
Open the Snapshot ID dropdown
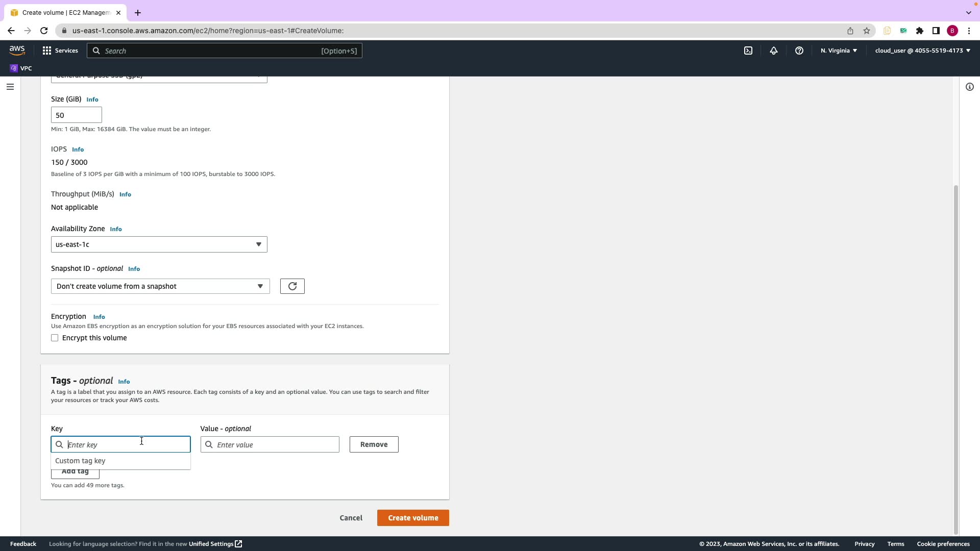point(160,286)
